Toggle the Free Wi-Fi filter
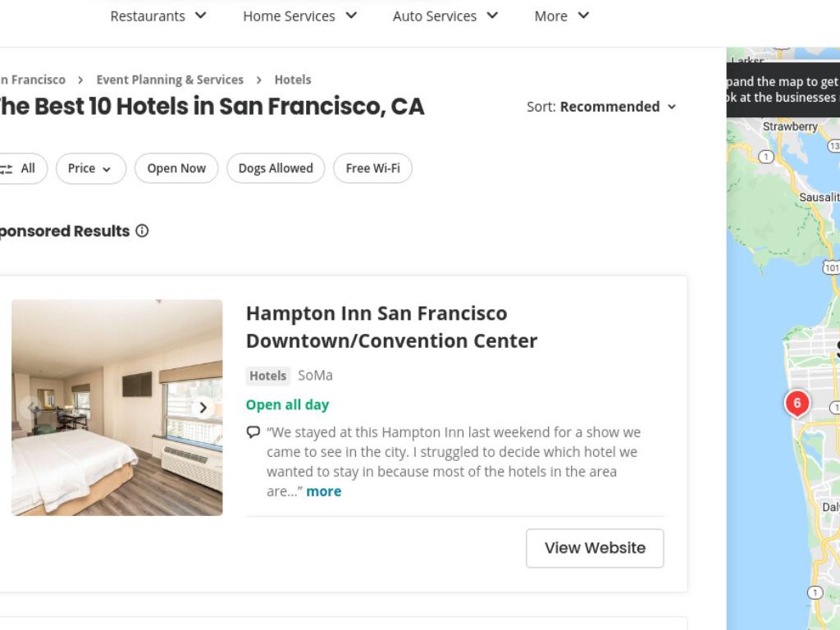The height and width of the screenshot is (630, 840). click(373, 169)
